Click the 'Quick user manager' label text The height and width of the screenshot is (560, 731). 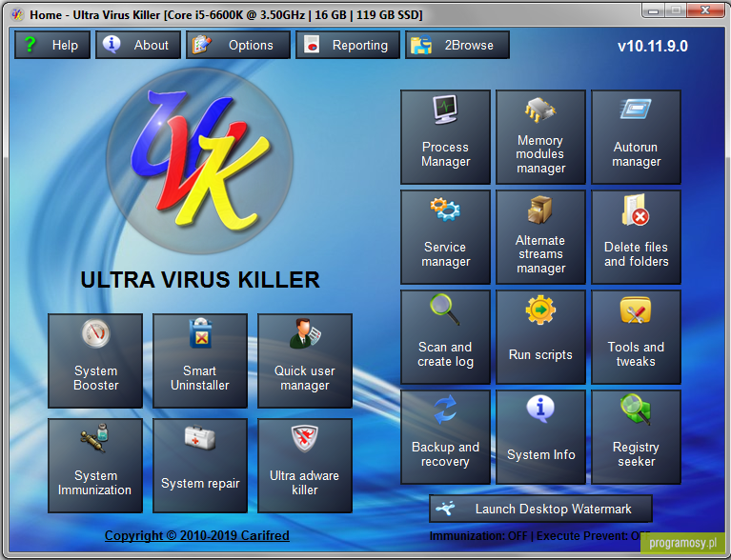(x=304, y=378)
